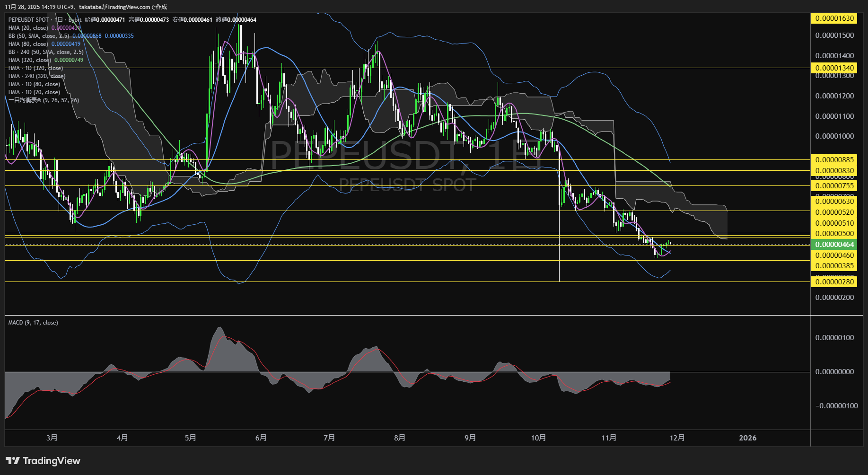Click the yellow 0.00001630 price label

pos(834,18)
